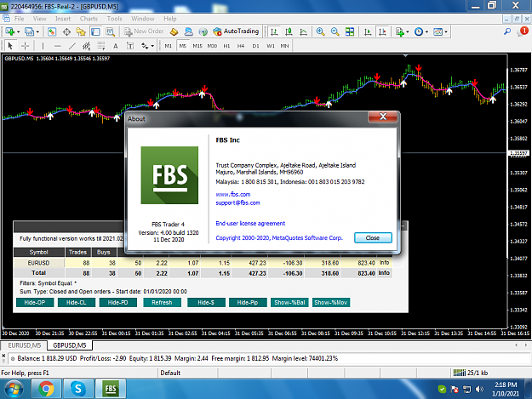Open the notifications chat bubble icon
This screenshot has height=399, width=532.
point(523,31)
